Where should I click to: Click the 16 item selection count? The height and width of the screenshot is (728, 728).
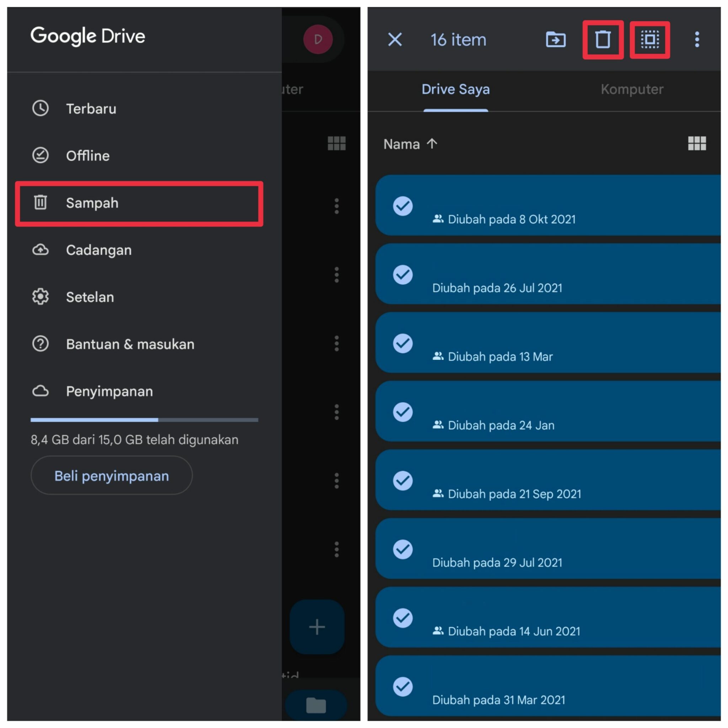coord(458,40)
